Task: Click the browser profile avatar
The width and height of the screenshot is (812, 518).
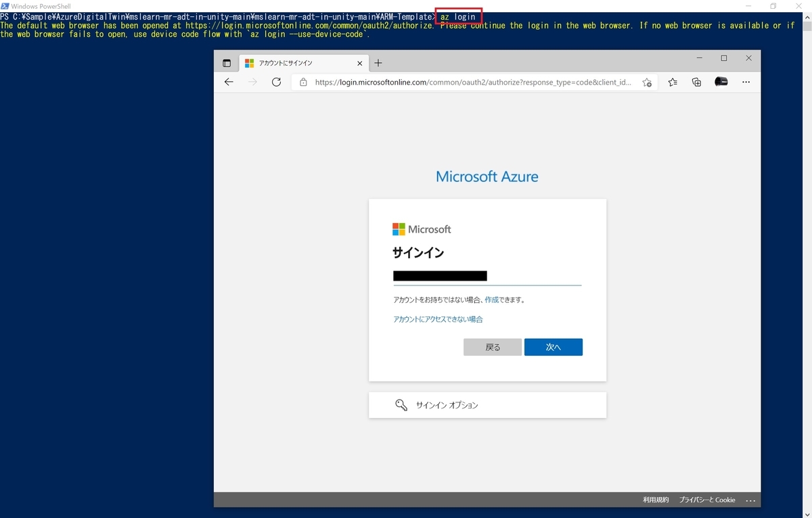Action: (721, 82)
